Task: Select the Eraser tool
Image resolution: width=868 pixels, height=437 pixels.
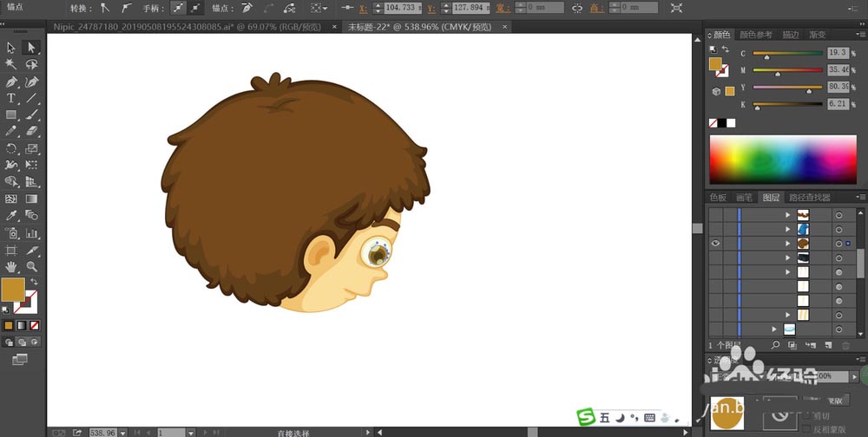Action: [31, 131]
